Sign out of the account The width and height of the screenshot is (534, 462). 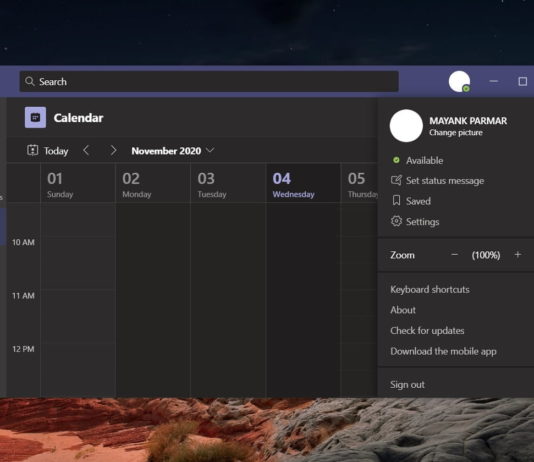point(407,385)
